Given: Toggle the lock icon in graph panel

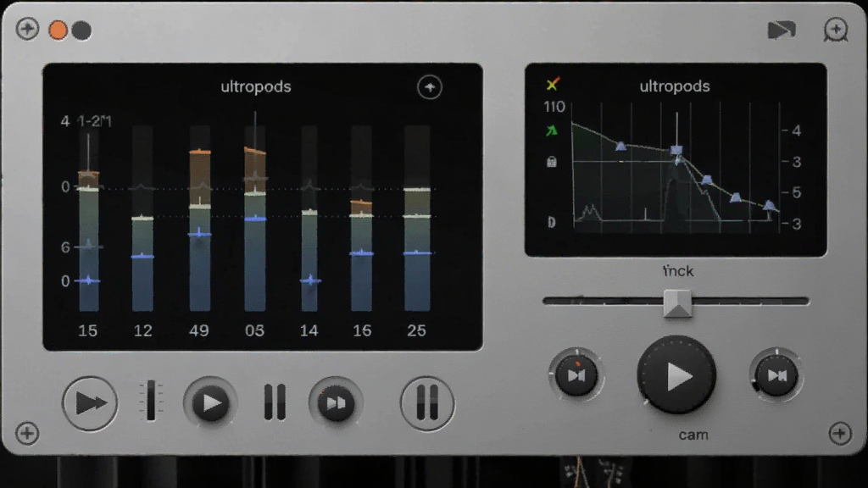Looking at the screenshot, I should [x=551, y=162].
